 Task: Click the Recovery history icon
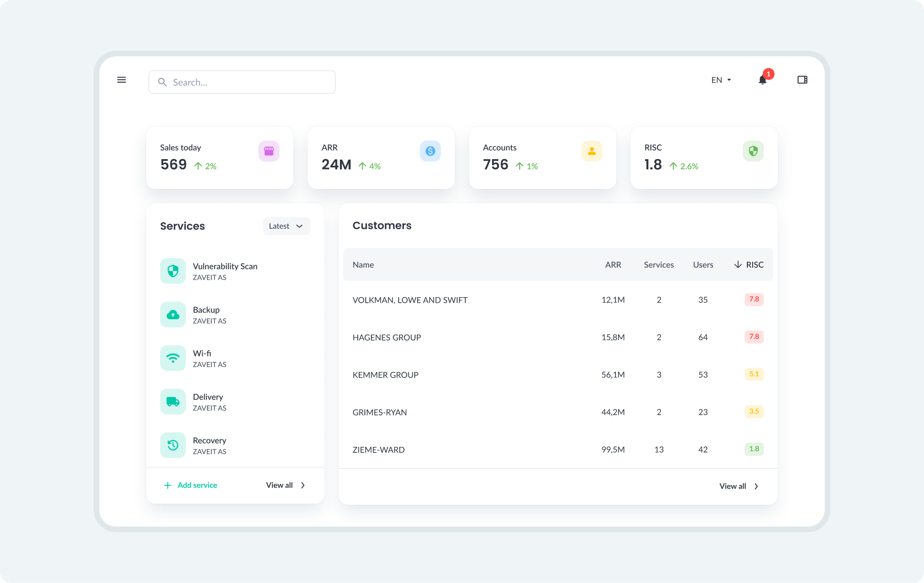tap(173, 445)
